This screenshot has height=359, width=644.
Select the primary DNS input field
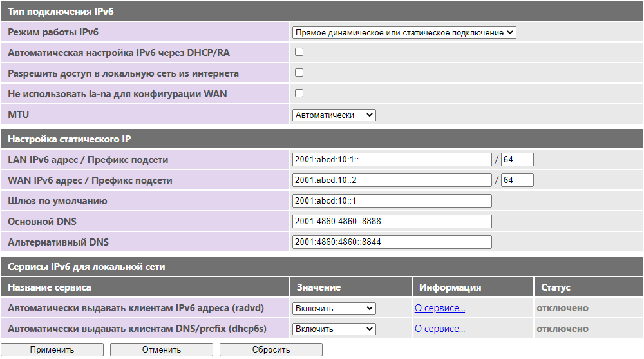392,221
